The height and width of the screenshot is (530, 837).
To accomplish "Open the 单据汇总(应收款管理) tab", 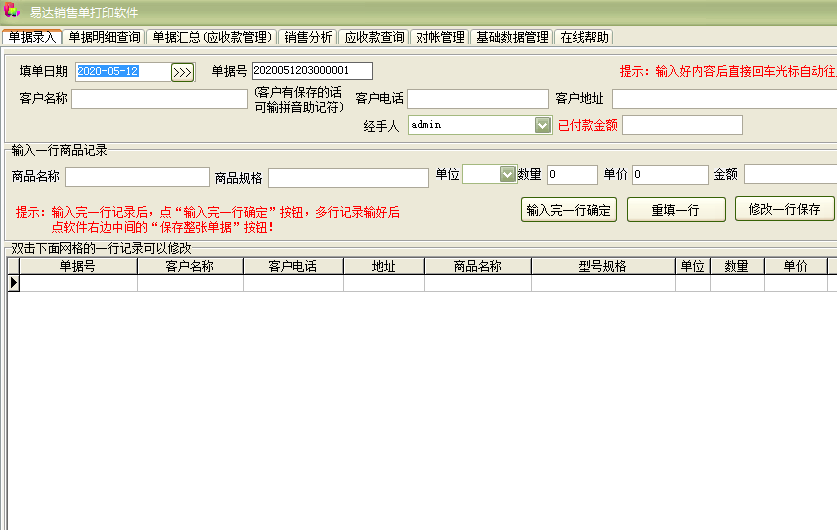I will tap(212, 37).
